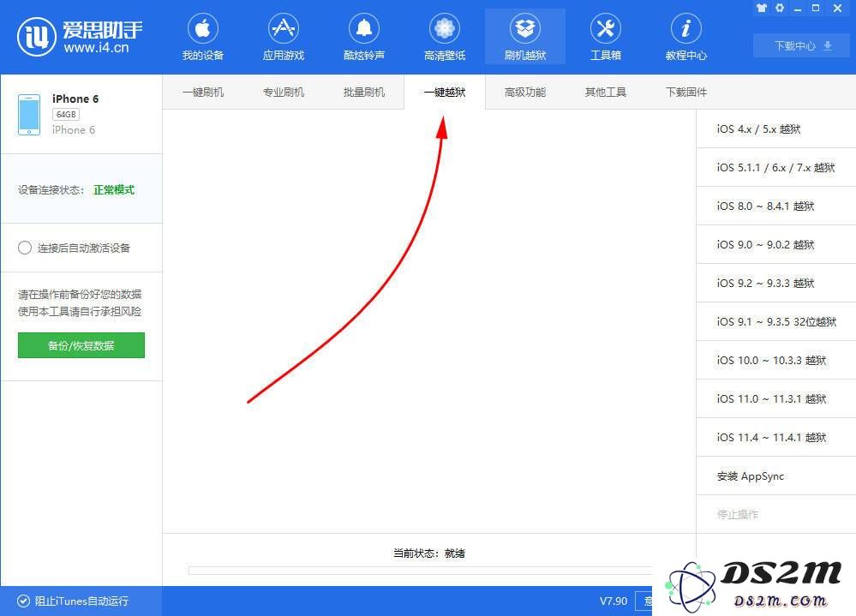Image resolution: width=856 pixels, height=616 pixels.
Task: Click the bold iPhone 6 device name
Action: click(x=75, y=99)
